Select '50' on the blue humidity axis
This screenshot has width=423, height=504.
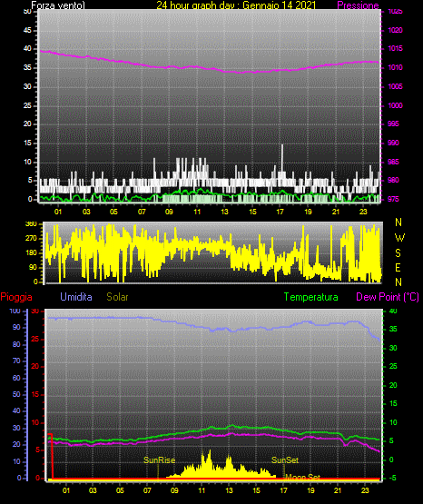(x=16, y=394)
